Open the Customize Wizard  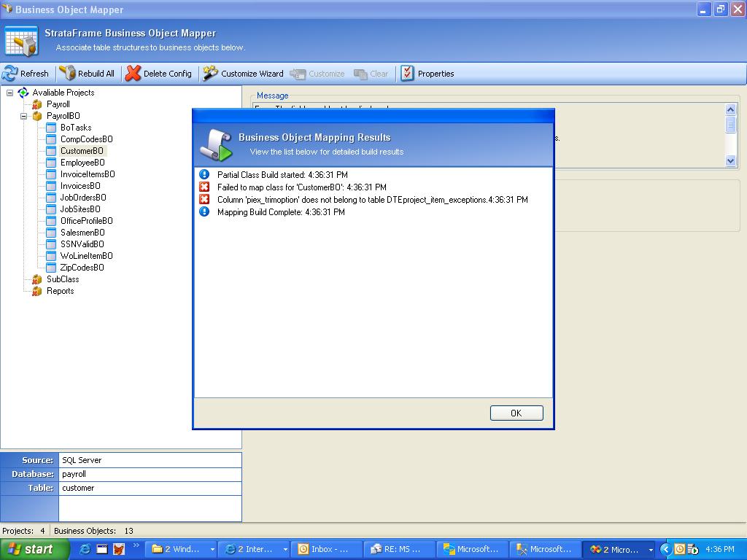pos(243,74)
